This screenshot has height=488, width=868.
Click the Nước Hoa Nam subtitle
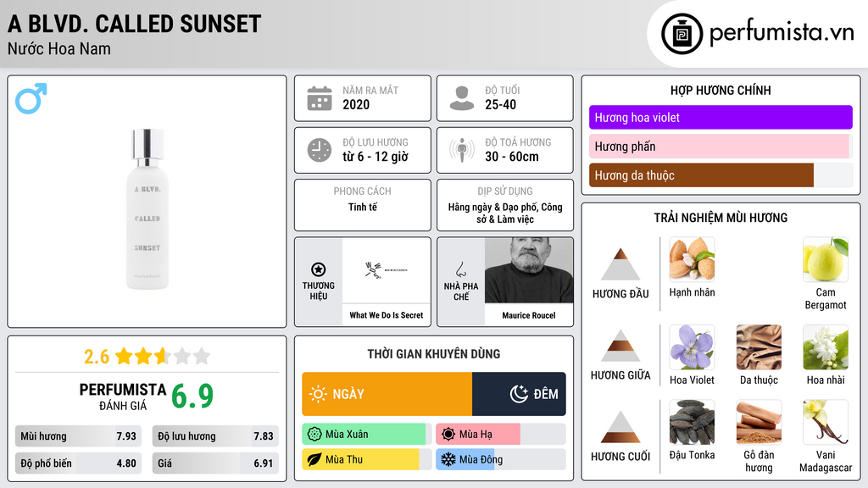coord(59,48)
